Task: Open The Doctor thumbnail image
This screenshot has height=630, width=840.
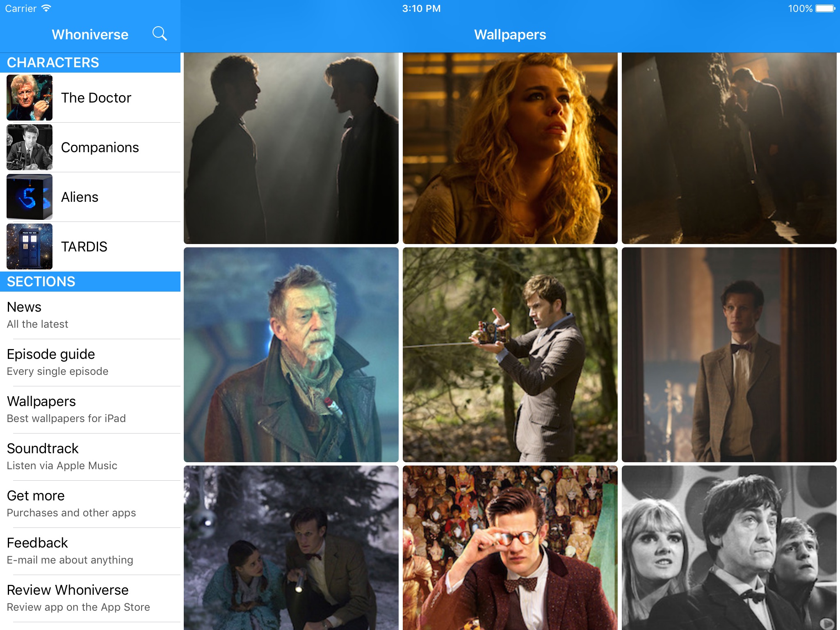Action: coord(30,98)
